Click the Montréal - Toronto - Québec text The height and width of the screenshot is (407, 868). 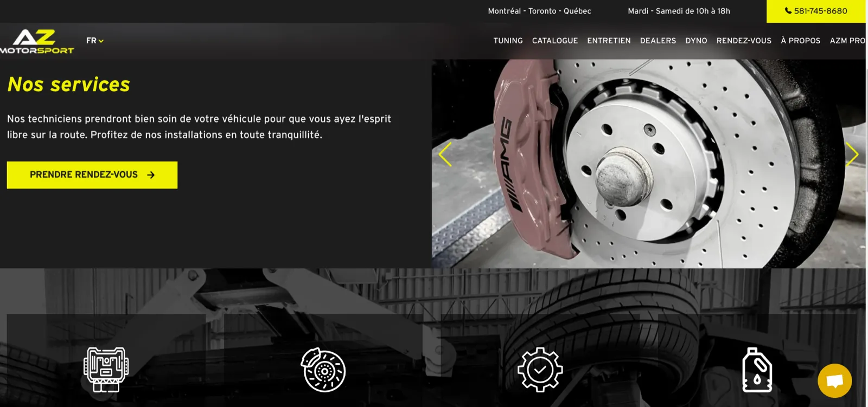tap(539, 11)
